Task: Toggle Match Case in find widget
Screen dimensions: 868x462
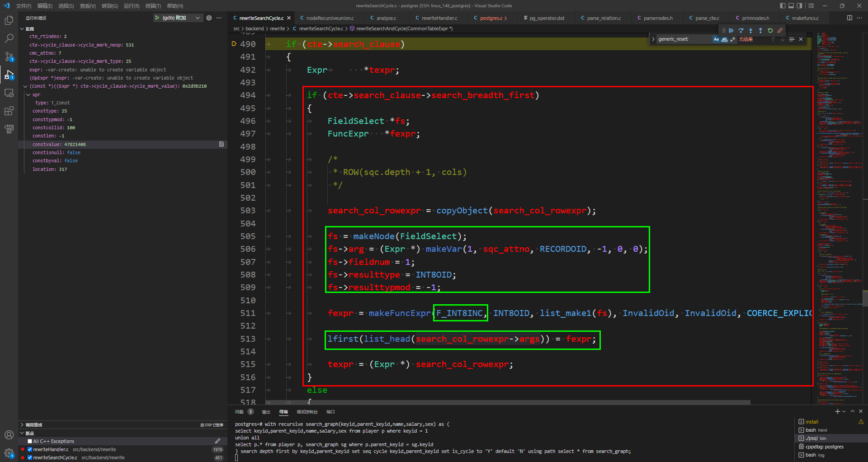Action: point(716,39)
